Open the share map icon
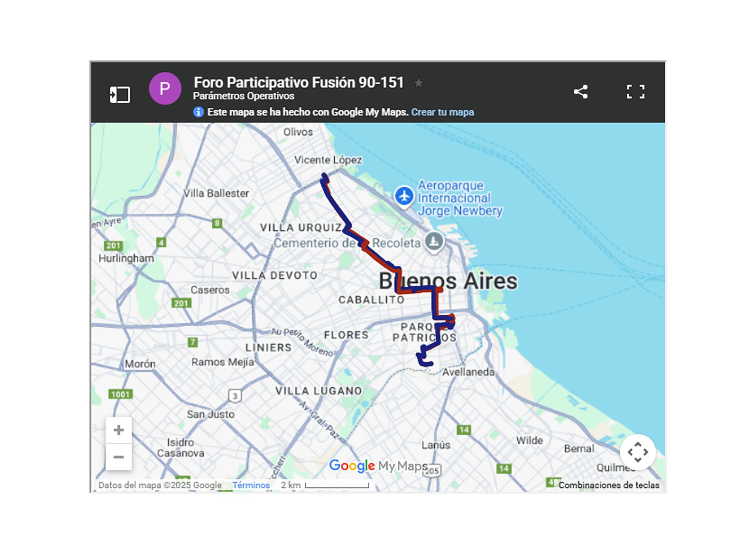 (x=580, y=92)
